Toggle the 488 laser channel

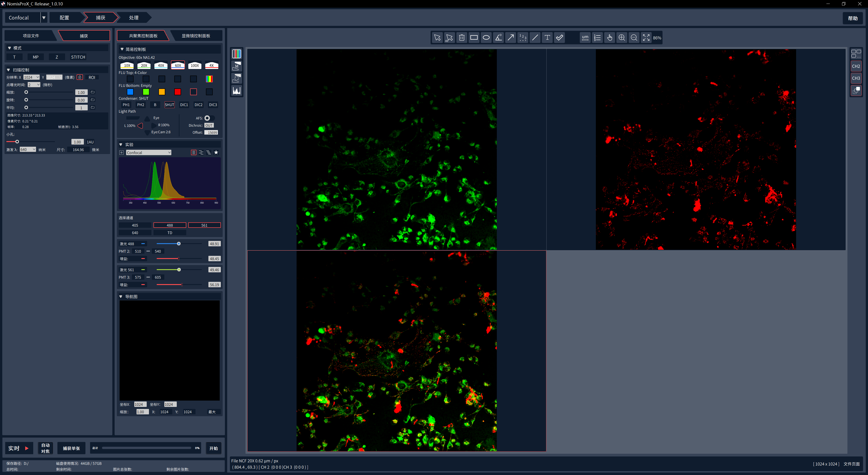(170, 225)
